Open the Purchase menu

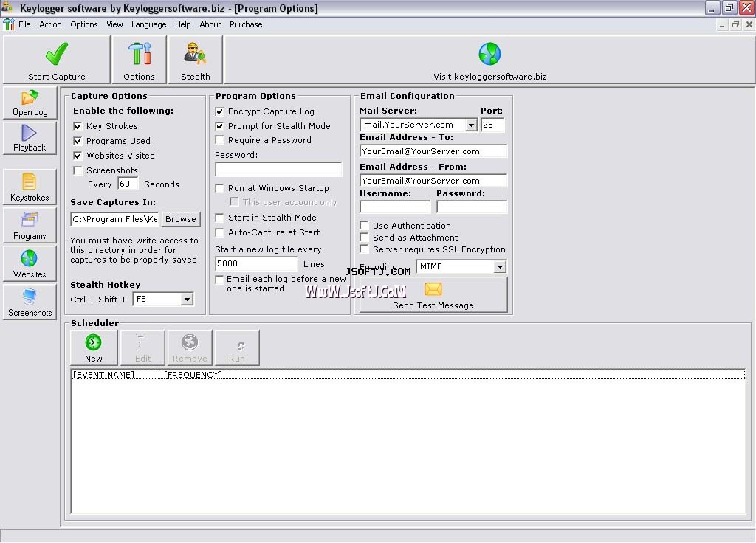[246, 24]
